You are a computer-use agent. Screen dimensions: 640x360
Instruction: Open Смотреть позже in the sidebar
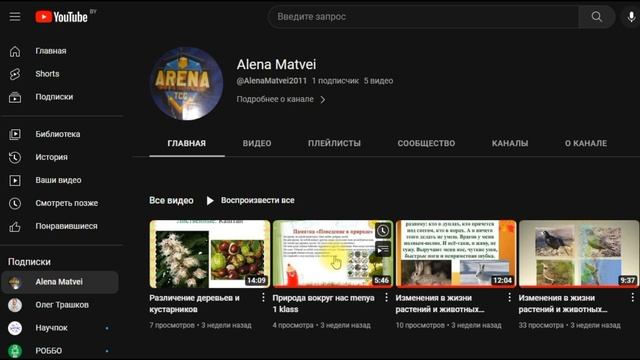[x=61, y=203]
